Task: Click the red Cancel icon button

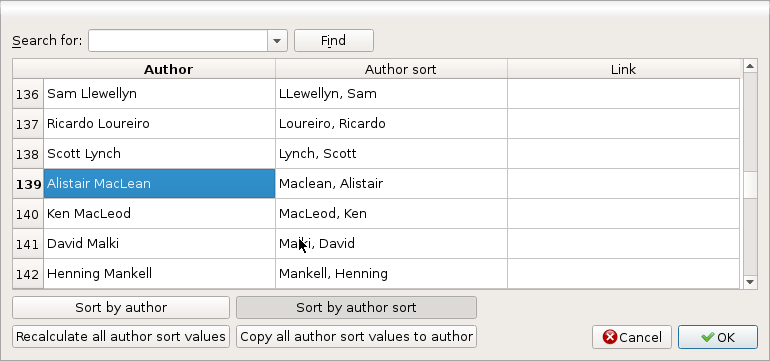Action: 632,337
